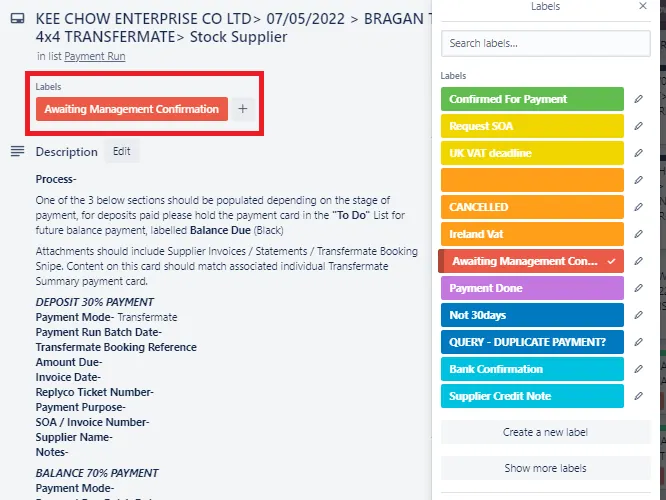Screen dimensions: 666x500
Task: Edit the Confirmed For Payment label
Action: 638,99
